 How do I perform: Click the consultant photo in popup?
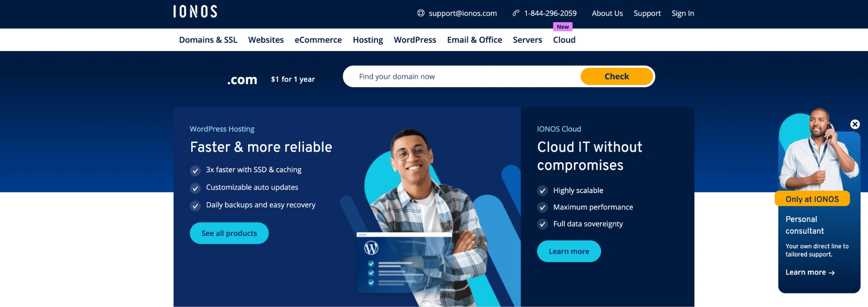click(x=819, y=150)
